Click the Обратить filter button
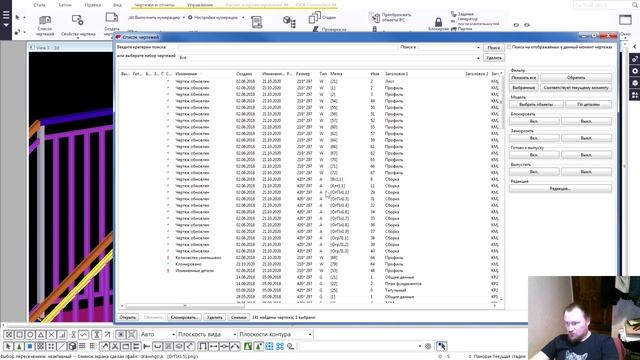The height and width of the screenshot is (360, 640). pos(576,78)
